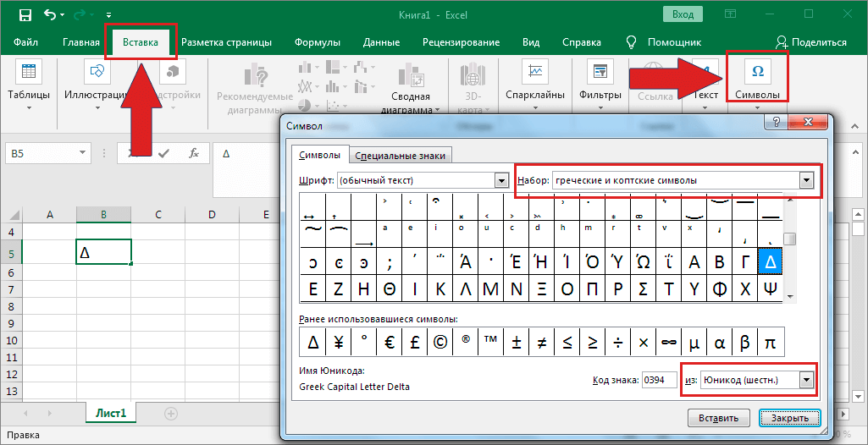Open the Юникод (шестн.) dropdown
Viewport: 868px width, 445px height.
click(806, 380)
